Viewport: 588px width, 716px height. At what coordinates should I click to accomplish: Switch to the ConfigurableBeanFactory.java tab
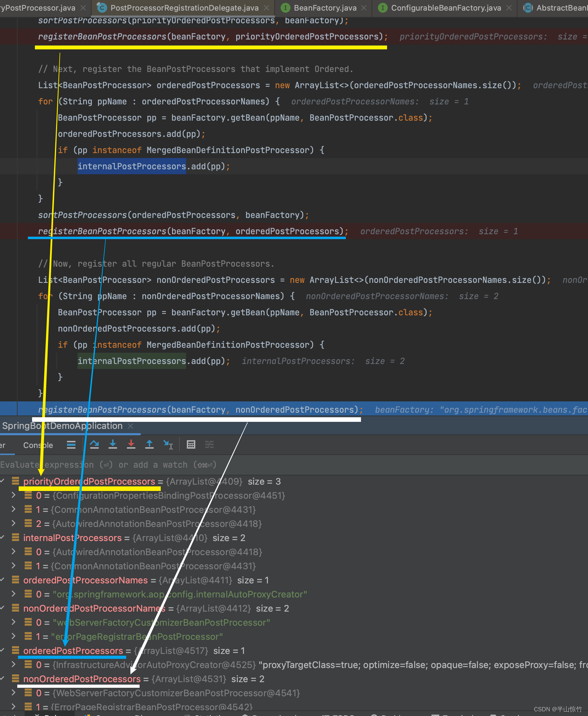(445, 8)
